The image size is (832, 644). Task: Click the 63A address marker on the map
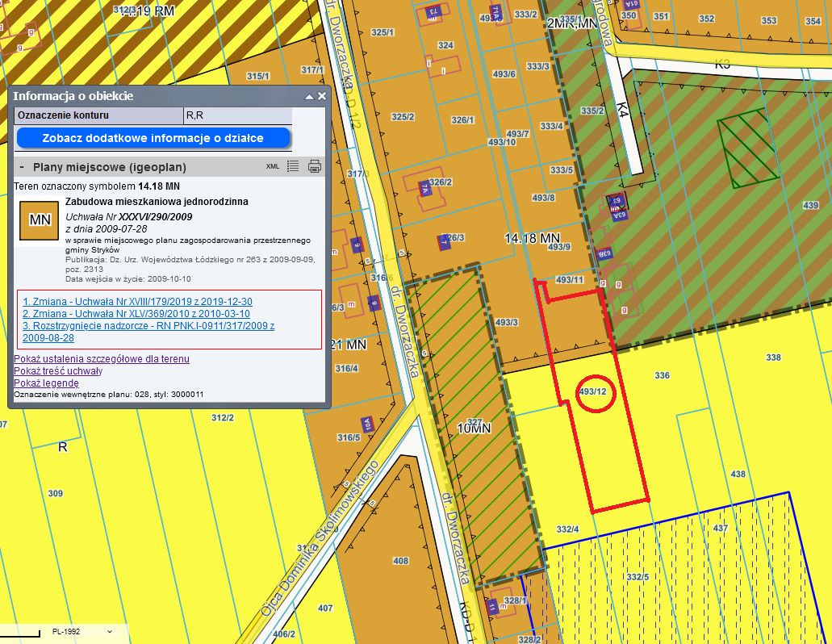point(620,215)
